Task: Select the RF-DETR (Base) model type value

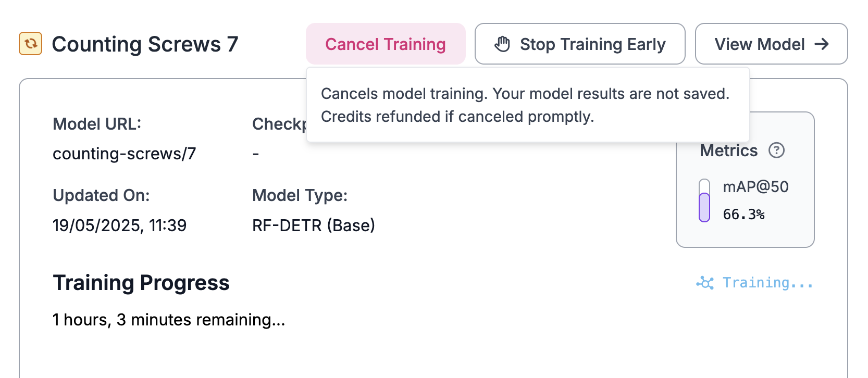Action: point(313,225)
